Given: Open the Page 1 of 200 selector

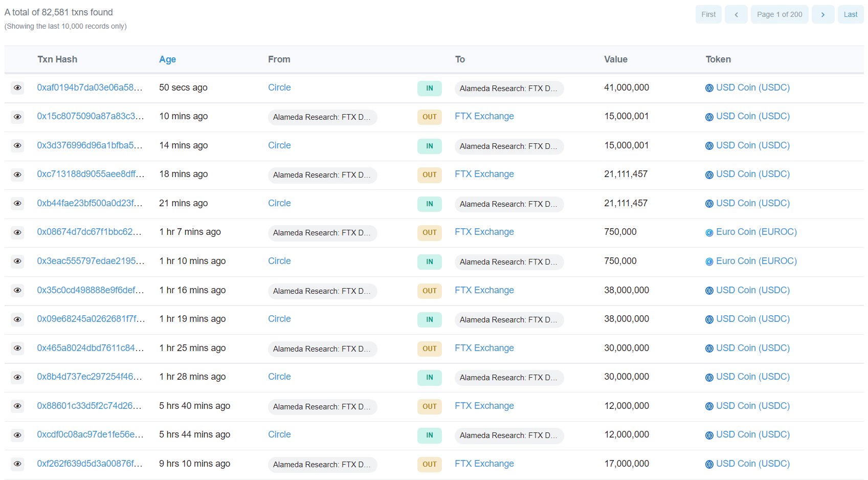Looking at the screenshot, I should pyautogui.click(x=780, y=14).
